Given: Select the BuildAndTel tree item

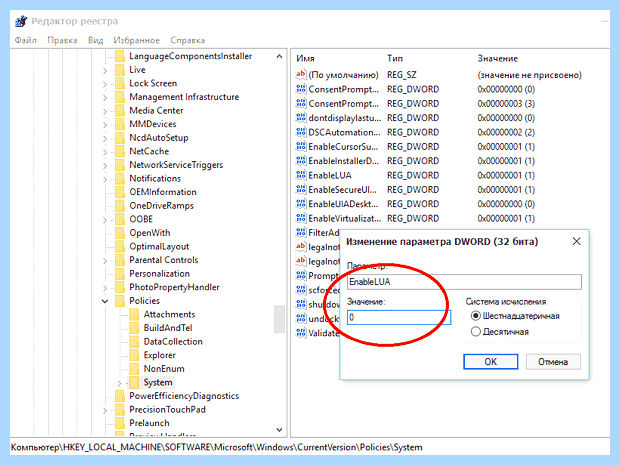Looking at the screenshot, I should pyautogui.click(x=168, y=328).
